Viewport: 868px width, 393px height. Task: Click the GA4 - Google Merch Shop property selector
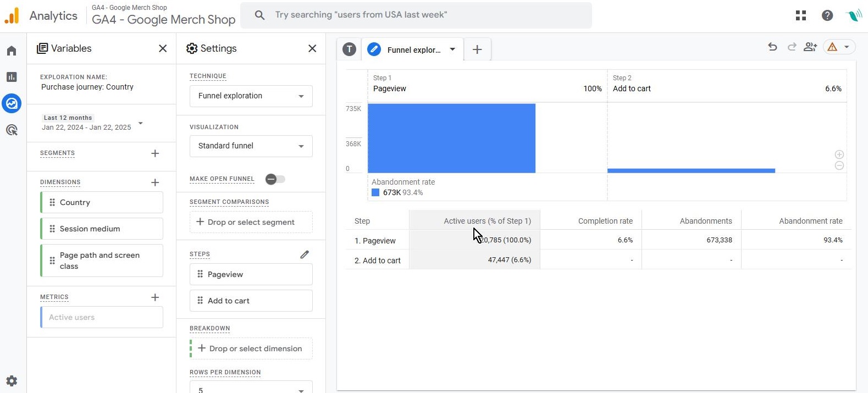coord(163,15)
